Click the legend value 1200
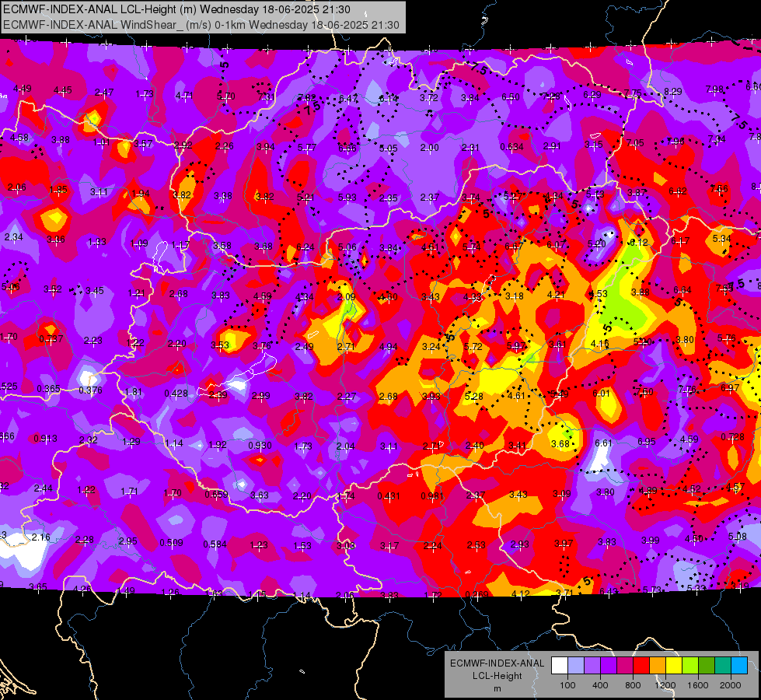Viewport: 761px width, 700px height. 665,685
